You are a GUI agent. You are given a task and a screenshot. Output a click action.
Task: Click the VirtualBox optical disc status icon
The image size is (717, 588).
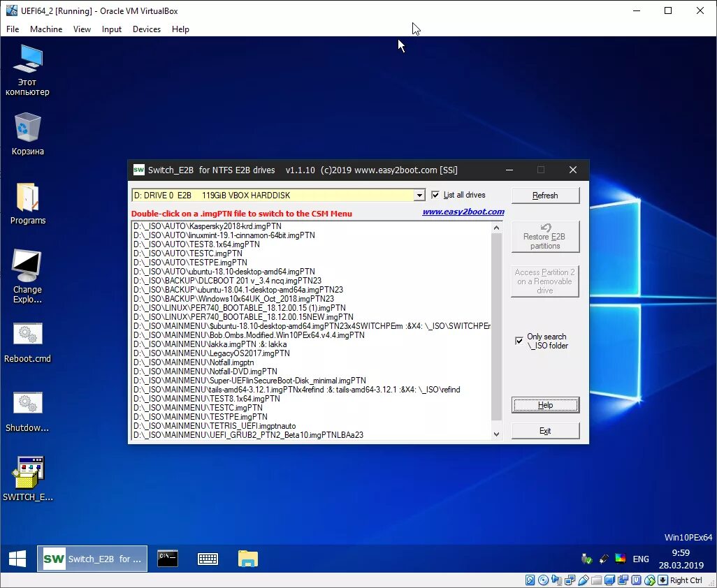click(x=543, y=580)
